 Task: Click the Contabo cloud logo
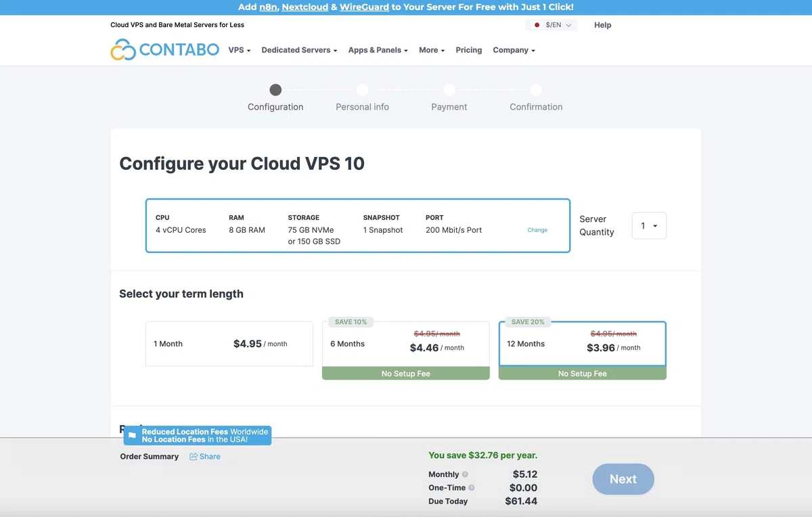coord(123,49)
